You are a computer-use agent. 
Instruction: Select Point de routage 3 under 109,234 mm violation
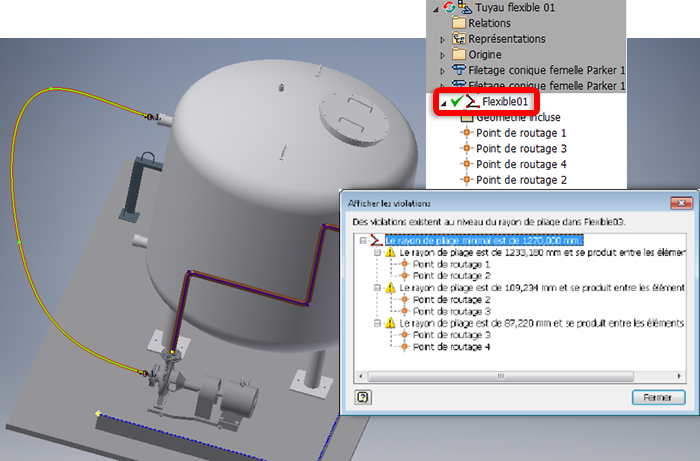(x=451, y=311)
